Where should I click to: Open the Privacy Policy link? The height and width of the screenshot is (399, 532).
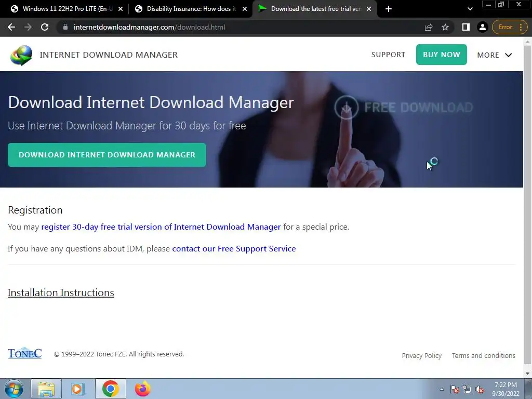(422, 355)
